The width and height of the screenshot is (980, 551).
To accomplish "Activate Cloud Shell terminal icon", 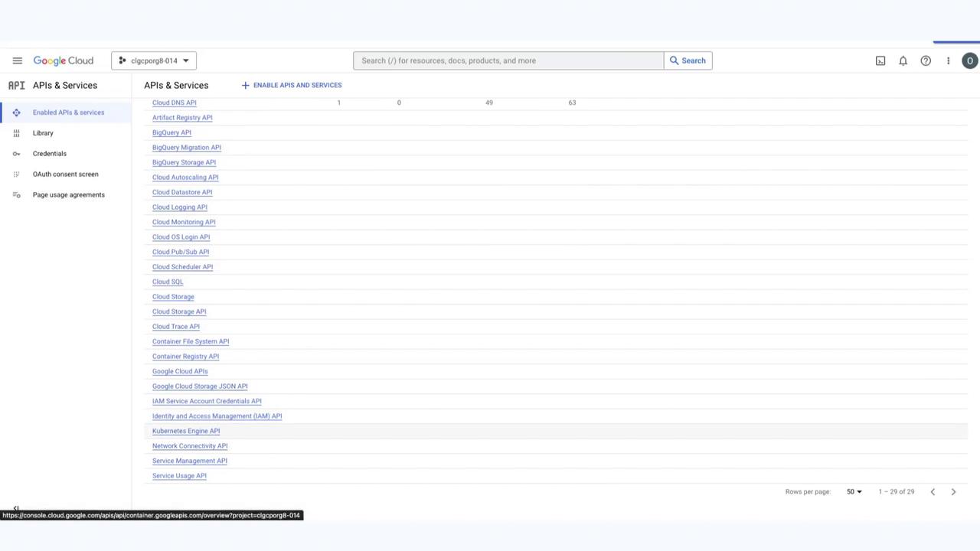I will [880, 60].
